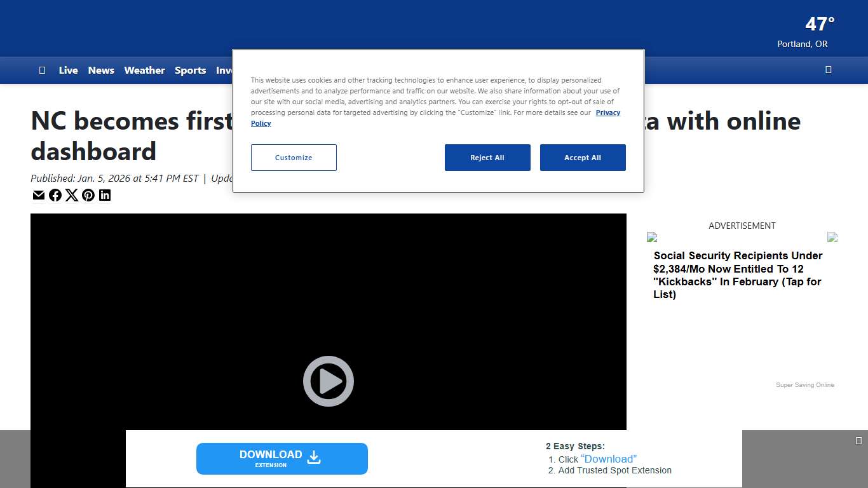This screenshot has height=488, width=868.
Task: Pin the article to Pinterest
Action: click(88, 195)
